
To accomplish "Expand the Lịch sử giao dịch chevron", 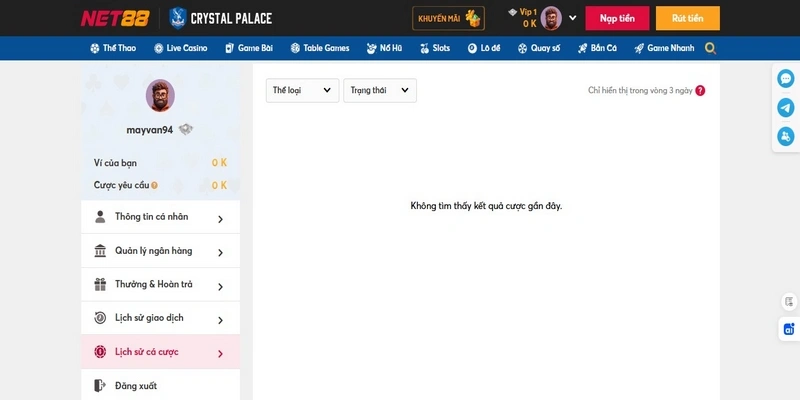I will click(220, 320).
